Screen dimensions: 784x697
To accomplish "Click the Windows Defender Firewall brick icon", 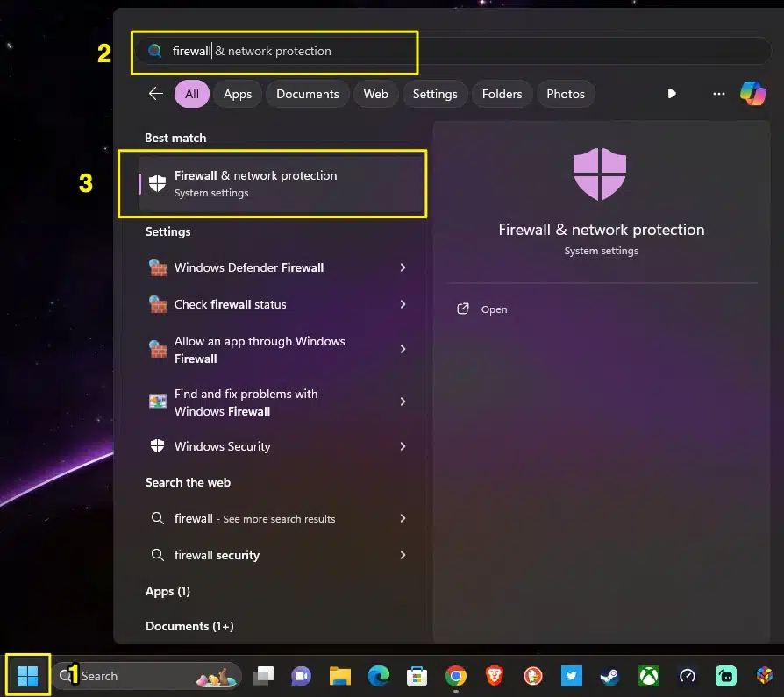I will point(158,267).
